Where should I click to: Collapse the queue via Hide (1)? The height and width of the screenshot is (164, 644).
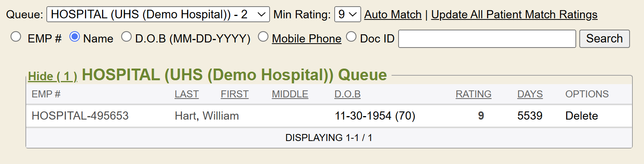click(x=53, y=76)
